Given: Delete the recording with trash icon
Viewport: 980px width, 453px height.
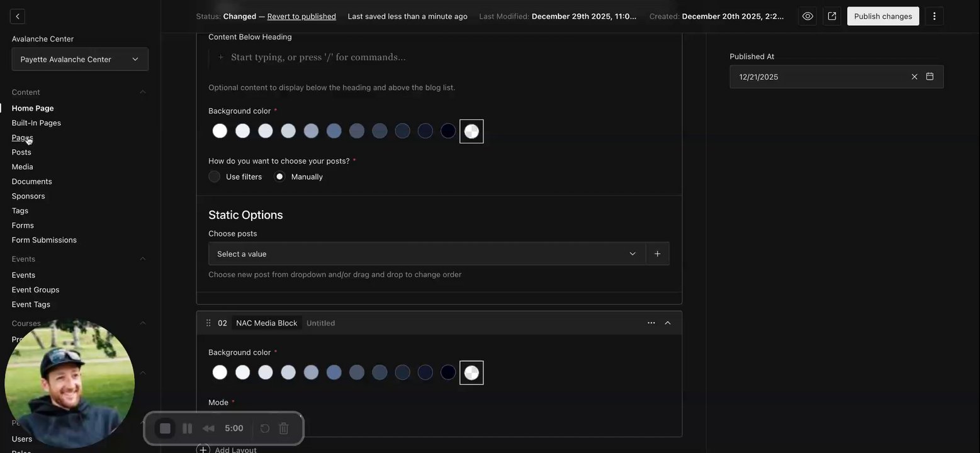Looking at the screenshot, I should [284, 428].
